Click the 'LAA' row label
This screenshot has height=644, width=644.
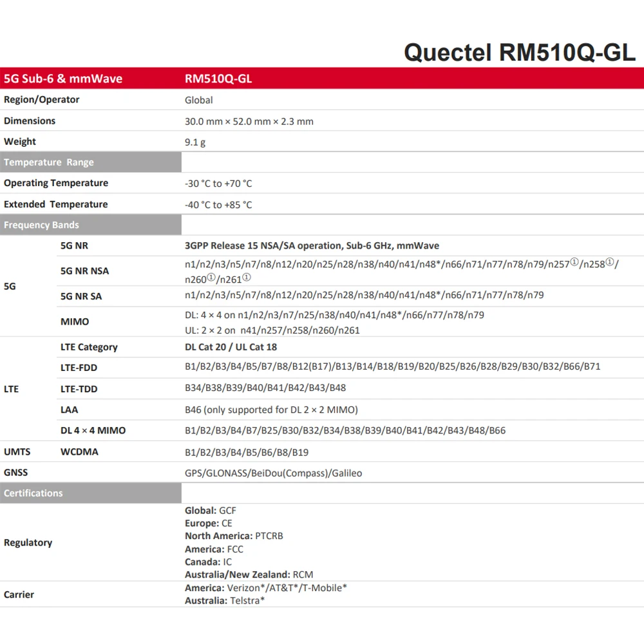(x=70, y=410)
